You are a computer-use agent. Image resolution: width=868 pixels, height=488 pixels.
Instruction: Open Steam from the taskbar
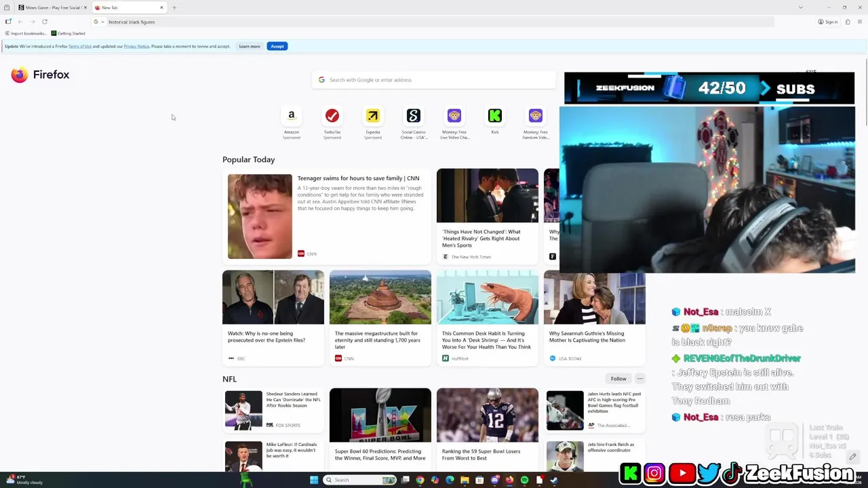coord(554,480)
